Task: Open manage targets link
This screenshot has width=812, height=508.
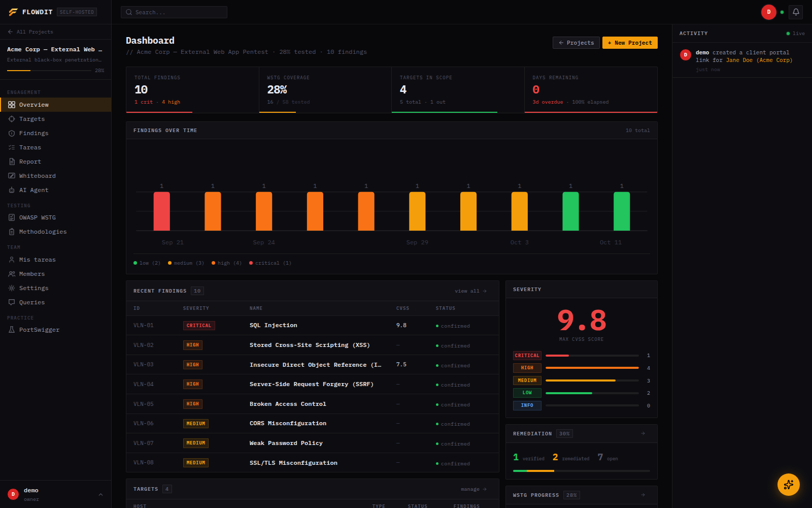Action: pos(473,489)
